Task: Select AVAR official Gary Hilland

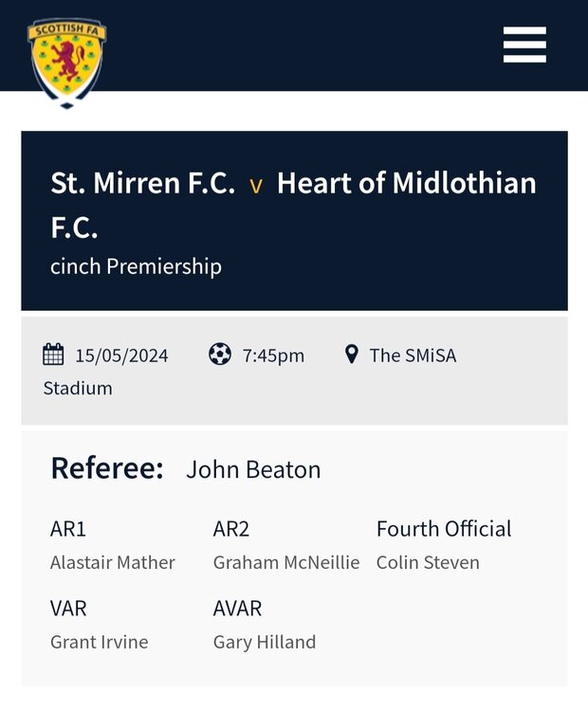Action: click(265, 643)
